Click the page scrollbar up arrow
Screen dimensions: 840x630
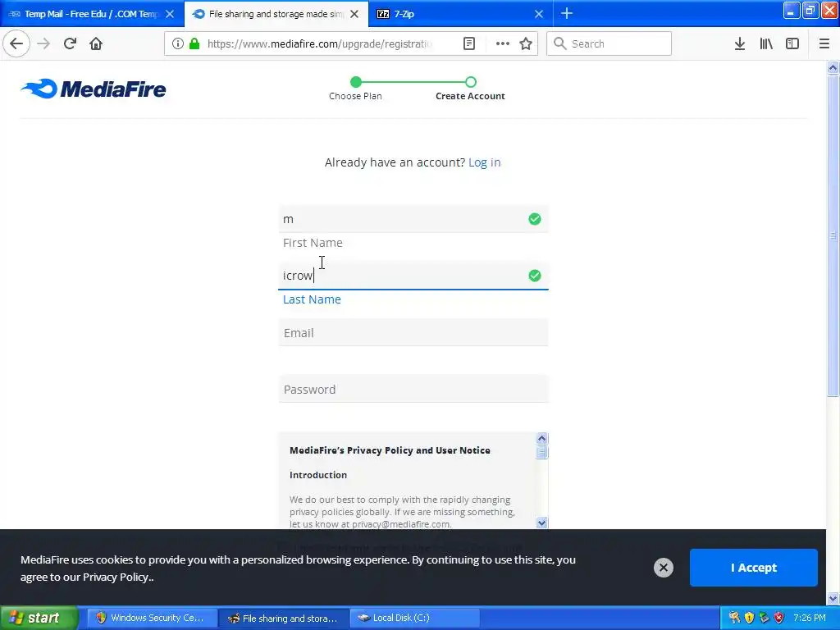click(833, 67)
